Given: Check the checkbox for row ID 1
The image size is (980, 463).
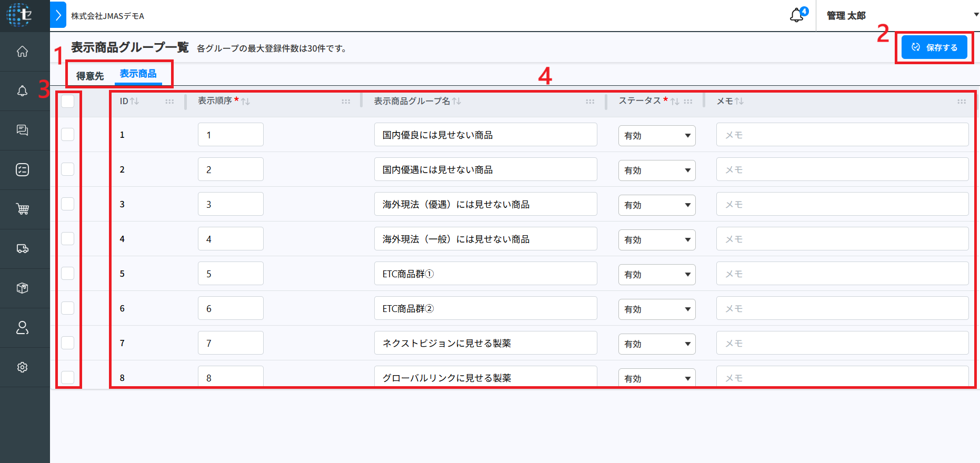Looking at the screenshot, I should [68, 135].
